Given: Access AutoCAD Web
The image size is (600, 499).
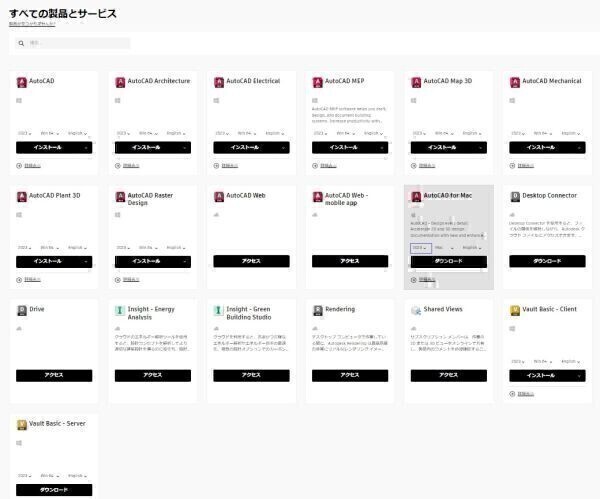Looking at the screenshot, I should click(x=251, y=261).
